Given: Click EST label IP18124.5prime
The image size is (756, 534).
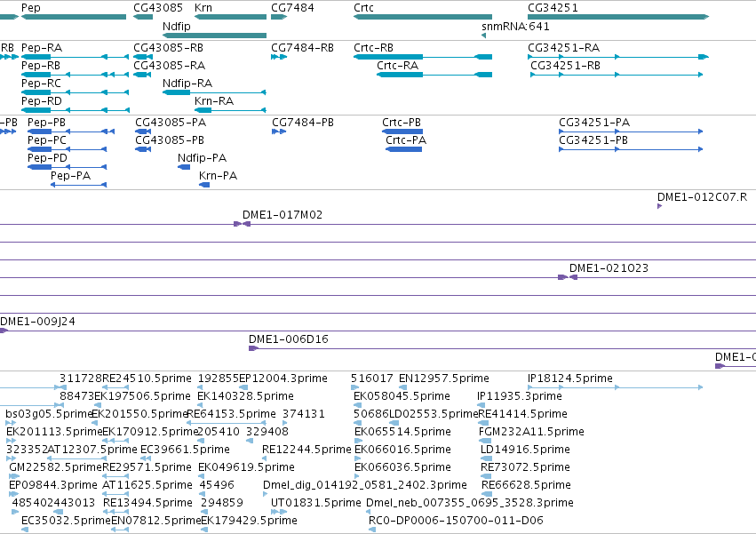Looking at the screenshot, I should pos(570,379).
